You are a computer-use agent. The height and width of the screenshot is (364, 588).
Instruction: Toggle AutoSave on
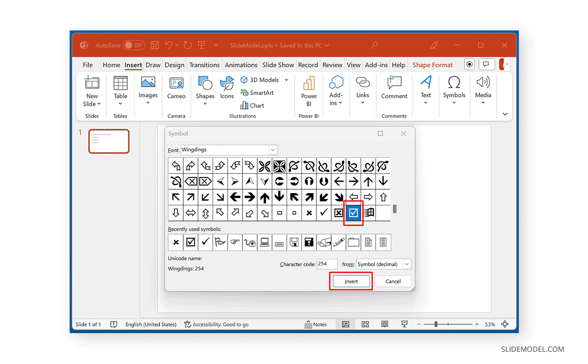click(x=134, y=45)
